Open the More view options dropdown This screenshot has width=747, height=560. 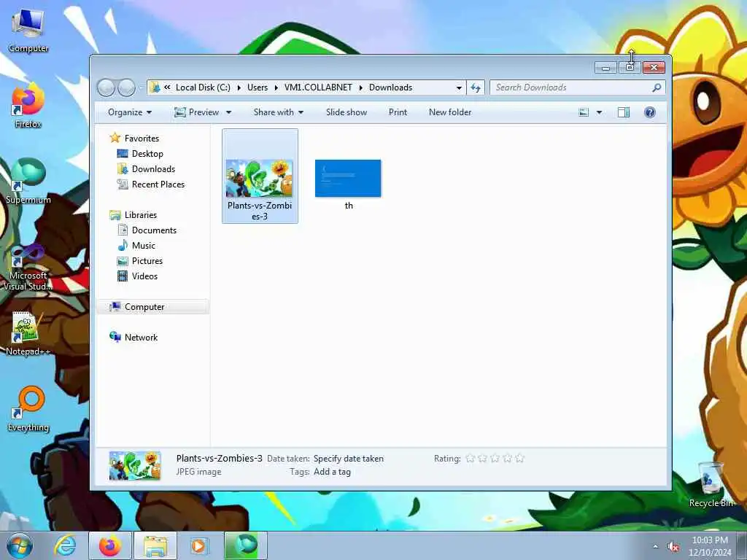[x=600, y=112]
